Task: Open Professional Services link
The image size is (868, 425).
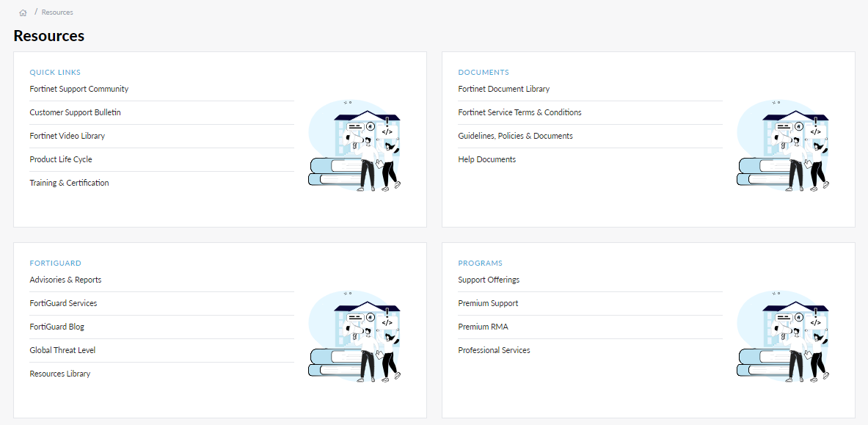Action: 494,350
